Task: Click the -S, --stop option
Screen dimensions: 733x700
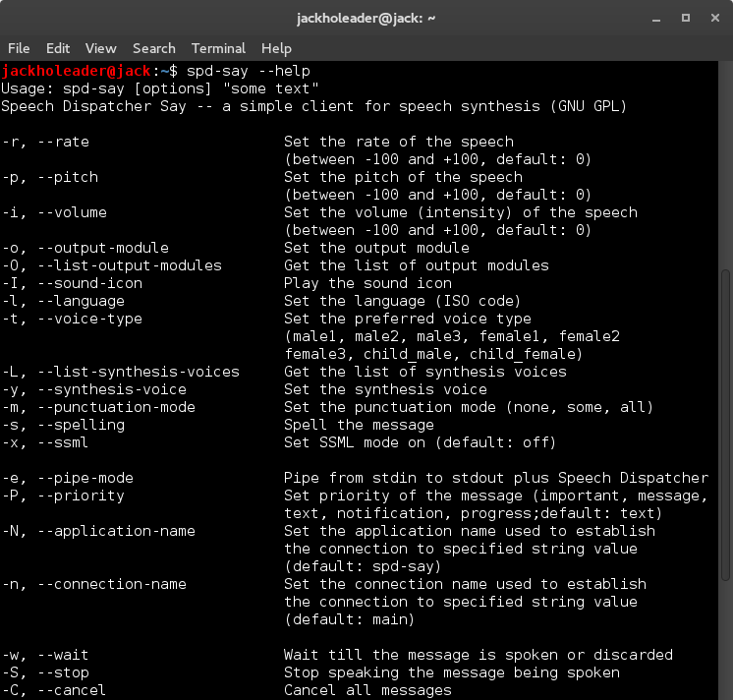Action: click(x=45, y=672)
